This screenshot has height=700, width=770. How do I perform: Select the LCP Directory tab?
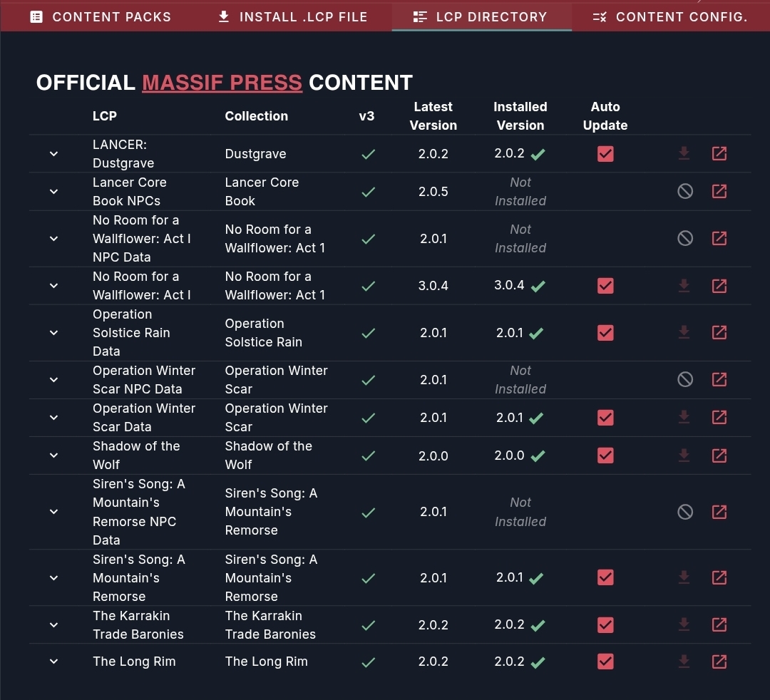click(x=481, y=16)
